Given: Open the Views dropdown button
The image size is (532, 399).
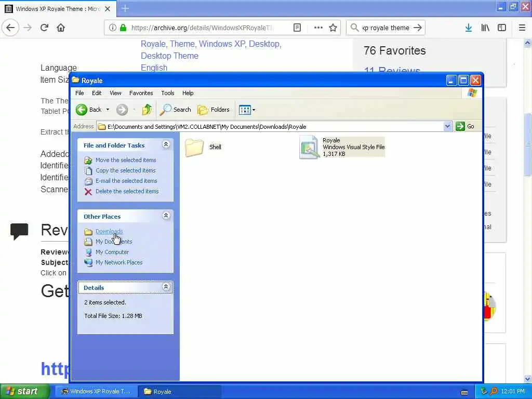Looking at the screenshot, I should [x=247, y=110].
